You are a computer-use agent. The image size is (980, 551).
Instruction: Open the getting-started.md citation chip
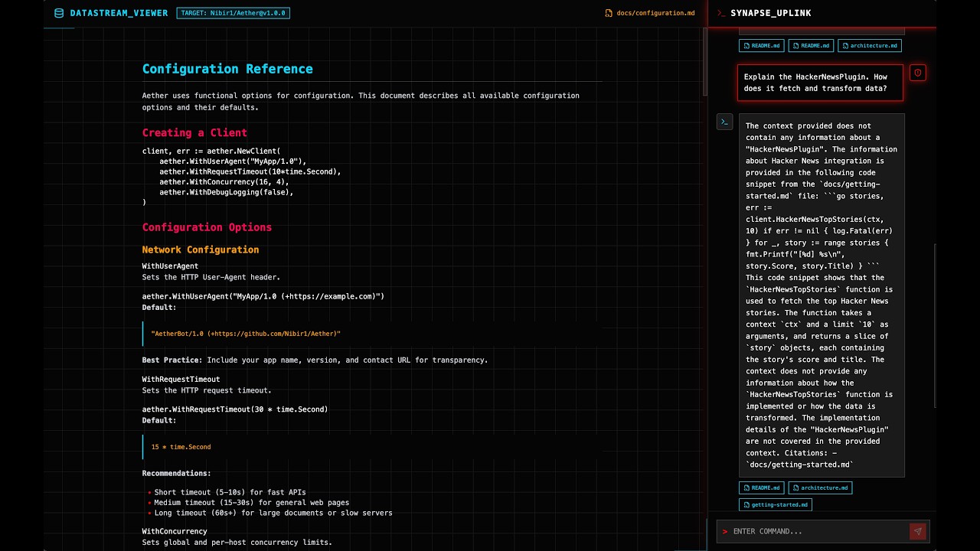[775, 505]
